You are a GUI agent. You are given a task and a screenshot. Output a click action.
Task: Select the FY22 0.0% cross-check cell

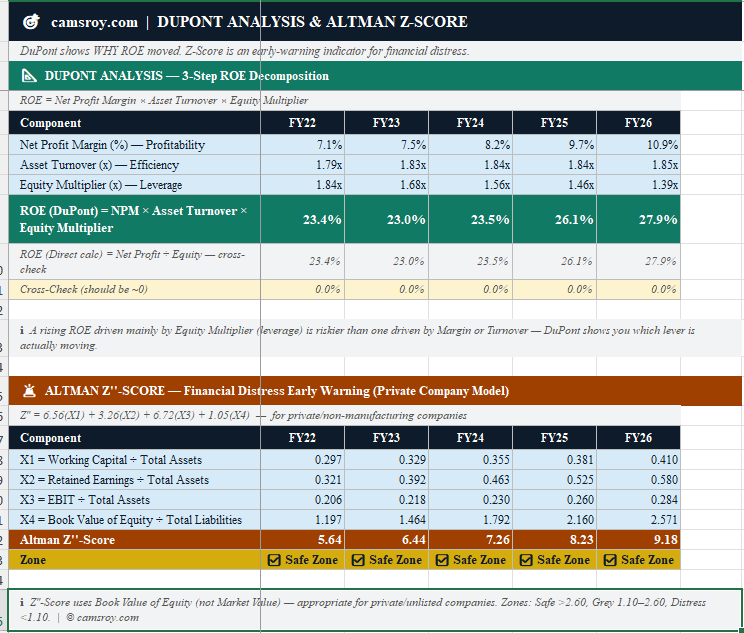(x=302, y=289)
